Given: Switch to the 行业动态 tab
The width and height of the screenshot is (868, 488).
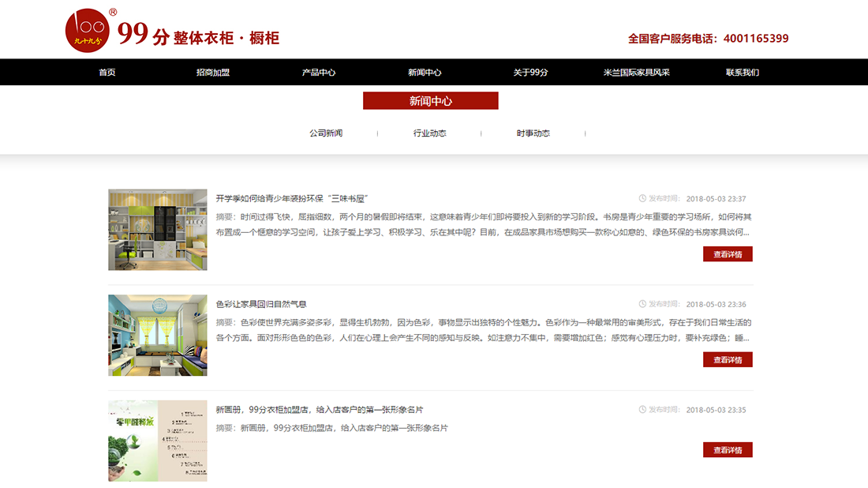Looking at the screenshot, I should pyautogui.click(x=428, y=133).
